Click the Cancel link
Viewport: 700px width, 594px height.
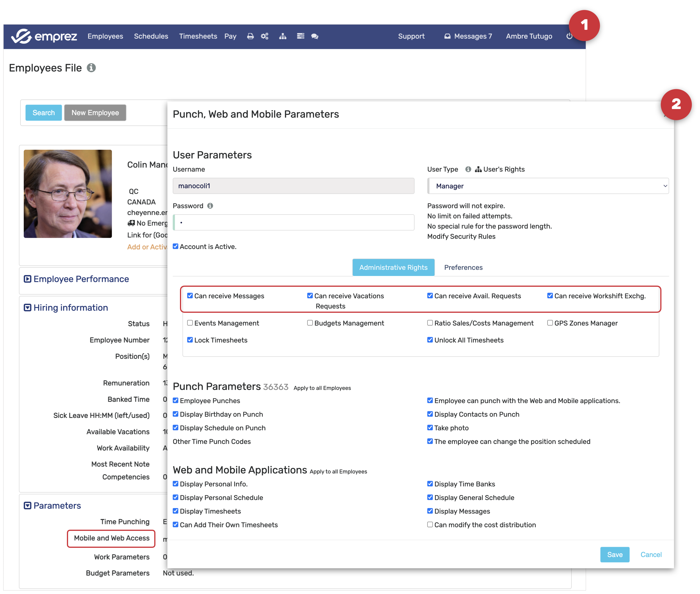(651, 554)
